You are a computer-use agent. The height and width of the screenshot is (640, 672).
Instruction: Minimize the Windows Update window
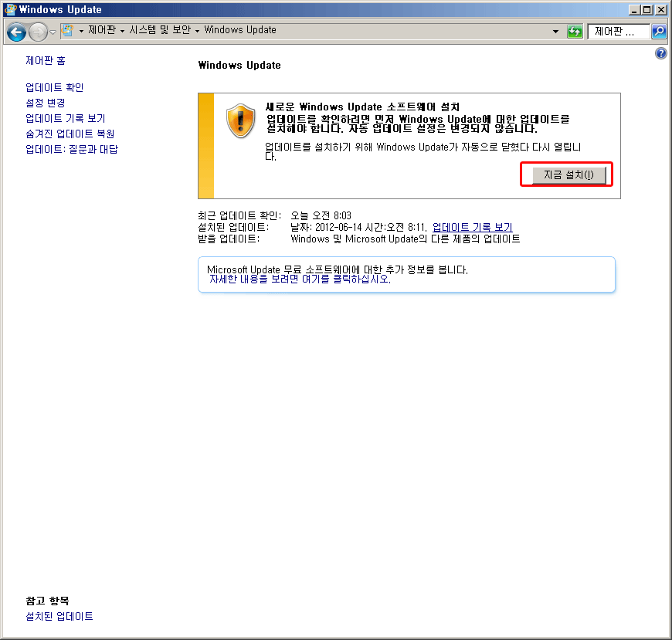click(x=635, y=9)
